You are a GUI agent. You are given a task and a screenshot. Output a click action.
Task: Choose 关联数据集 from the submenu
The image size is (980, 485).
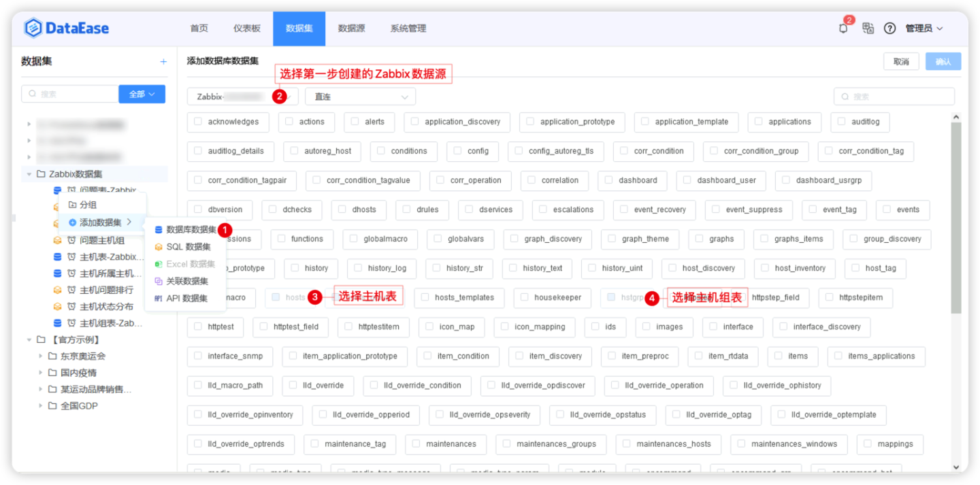pyautogui.click(x=186, y=281)
